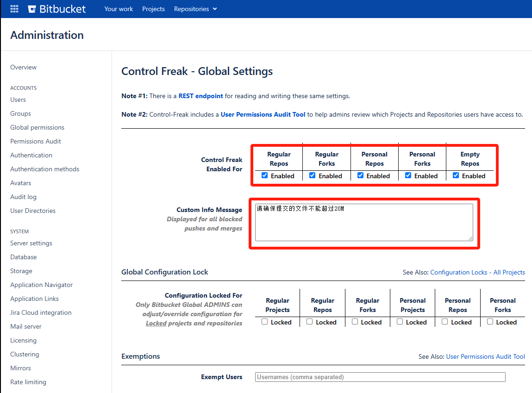
Task: Open Permissions Audit page
Action: 36,141
